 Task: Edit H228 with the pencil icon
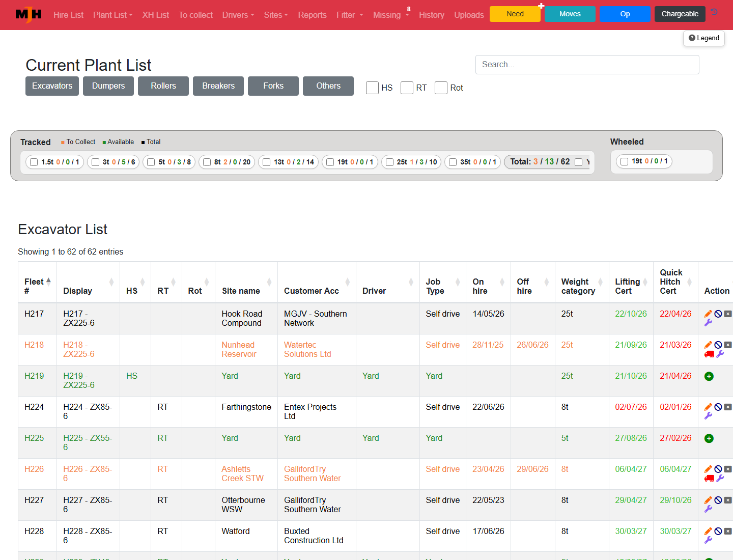pyautogui.click(x=708, y=531)
